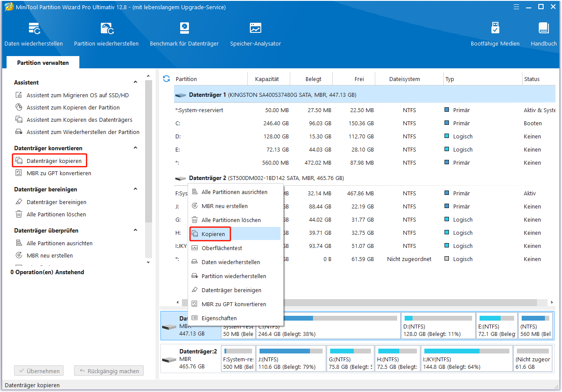The width and height of the screenshot is (562, 392).
Task: Open the Handbuch icon
Action: [544, 29]
